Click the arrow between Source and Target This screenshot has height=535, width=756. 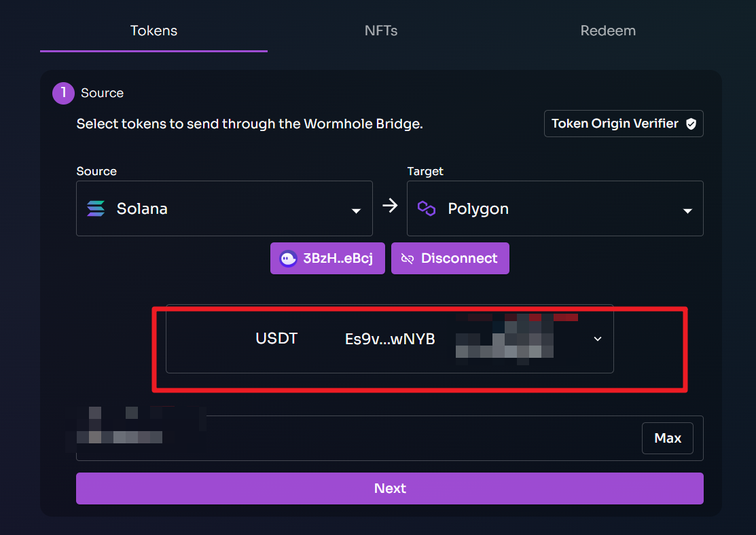coord(390,206)
